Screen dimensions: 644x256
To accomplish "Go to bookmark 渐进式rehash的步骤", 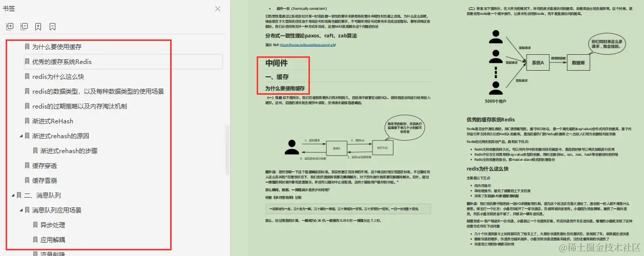I will pos(69,151).
